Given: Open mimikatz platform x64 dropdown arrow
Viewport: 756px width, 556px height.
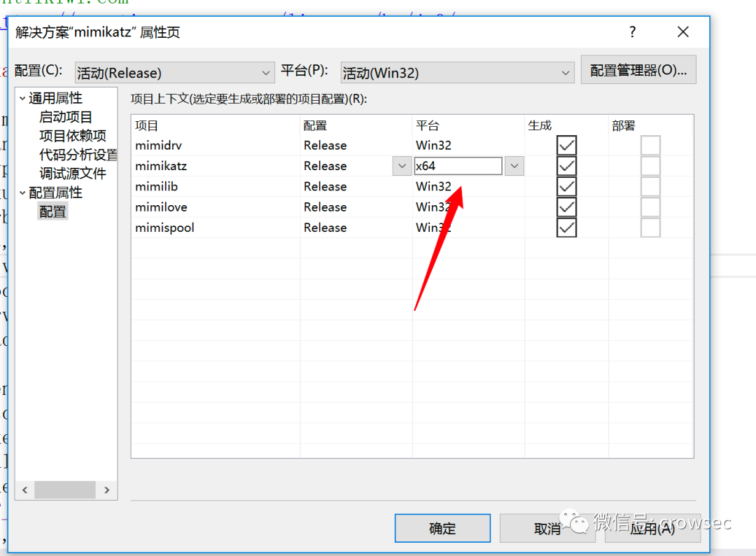Looking at the screenshot, I should coord(514,166).
